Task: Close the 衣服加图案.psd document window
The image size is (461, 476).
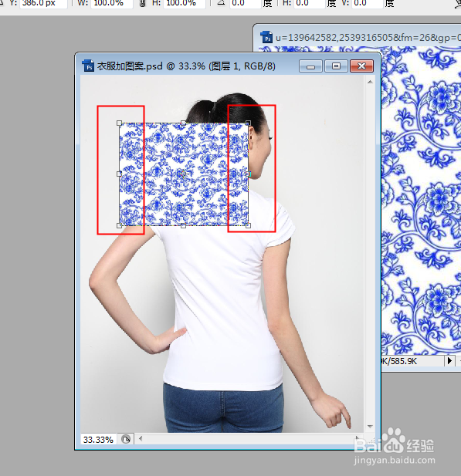Action: tap(361, 66)
